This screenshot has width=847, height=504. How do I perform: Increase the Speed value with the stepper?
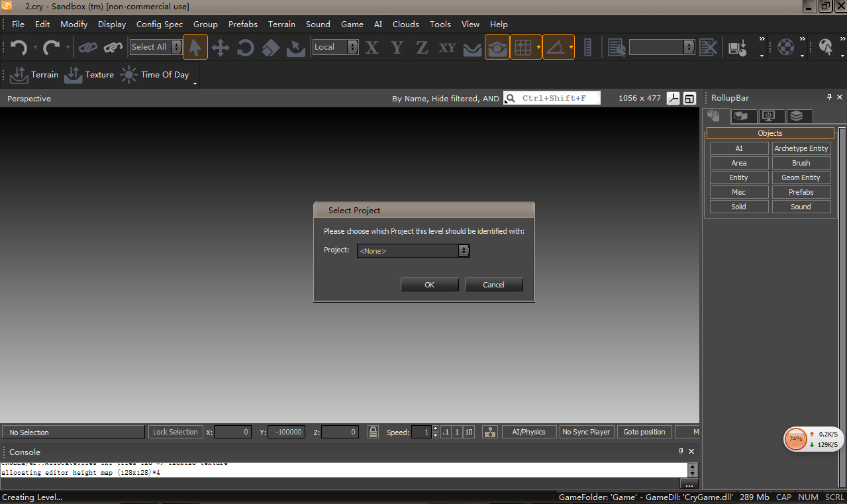click(435, 428)
